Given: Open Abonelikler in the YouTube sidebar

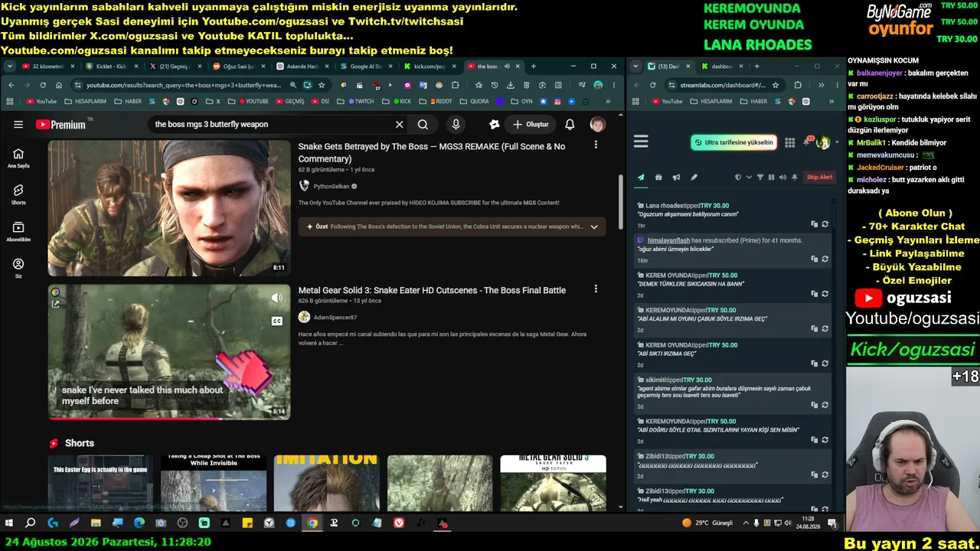Looking at the screenshot, I should pos(18,232).
